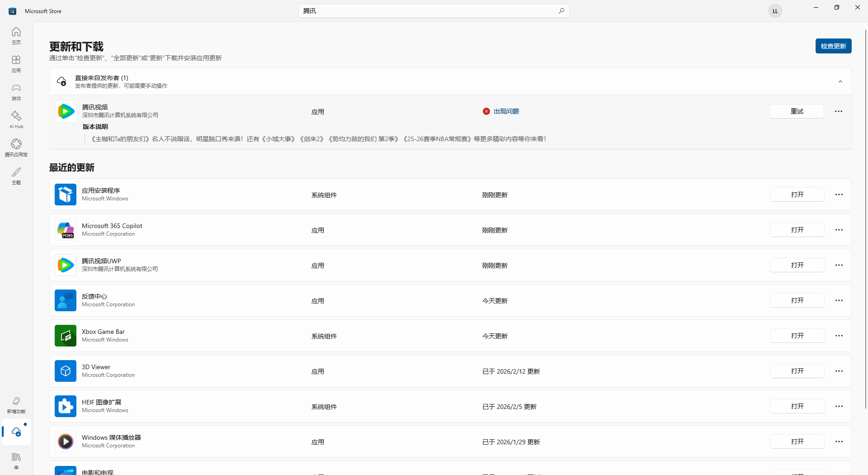The width and height of the screenshot is (868, 475).
Task: Open more options for Microsoft 365 Copilot
Action: [839, 230]
